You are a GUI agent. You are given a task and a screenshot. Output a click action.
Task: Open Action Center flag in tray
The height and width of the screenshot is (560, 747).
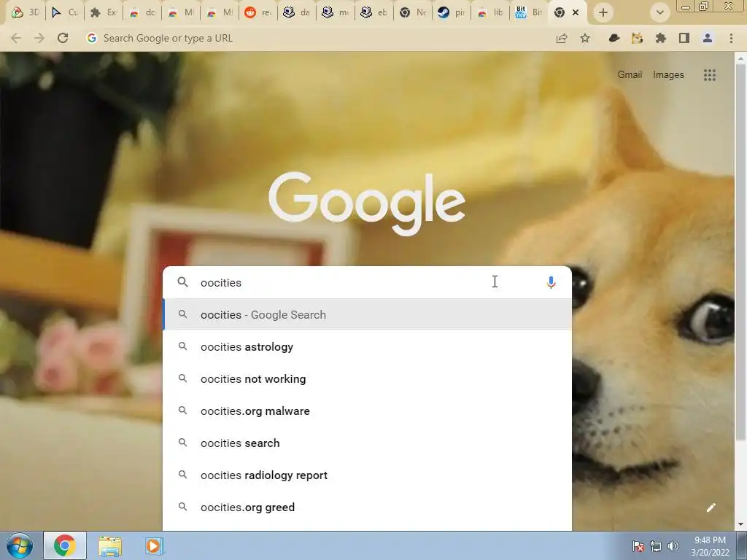[638, 546]
